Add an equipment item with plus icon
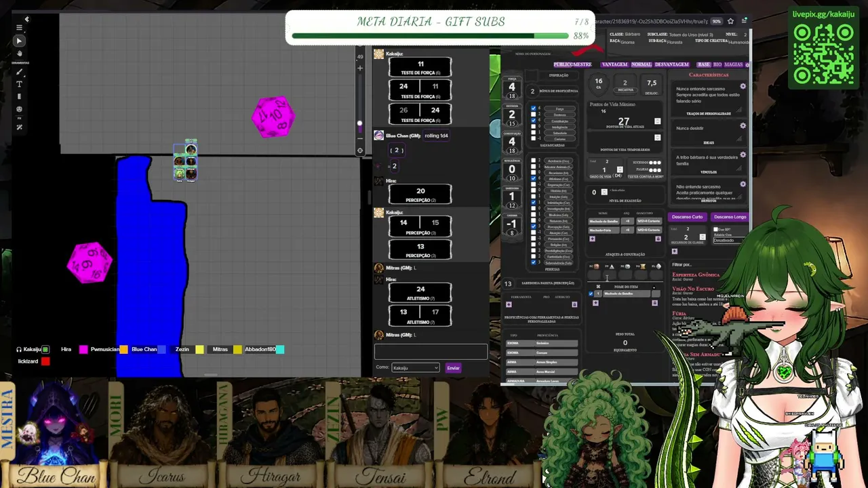868x488 pixels. coord(595,303)
